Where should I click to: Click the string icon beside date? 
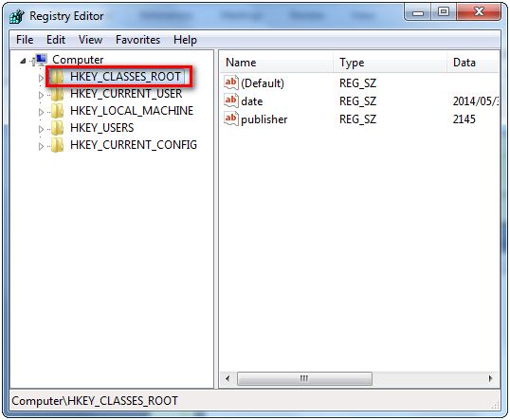coord(231,100)
